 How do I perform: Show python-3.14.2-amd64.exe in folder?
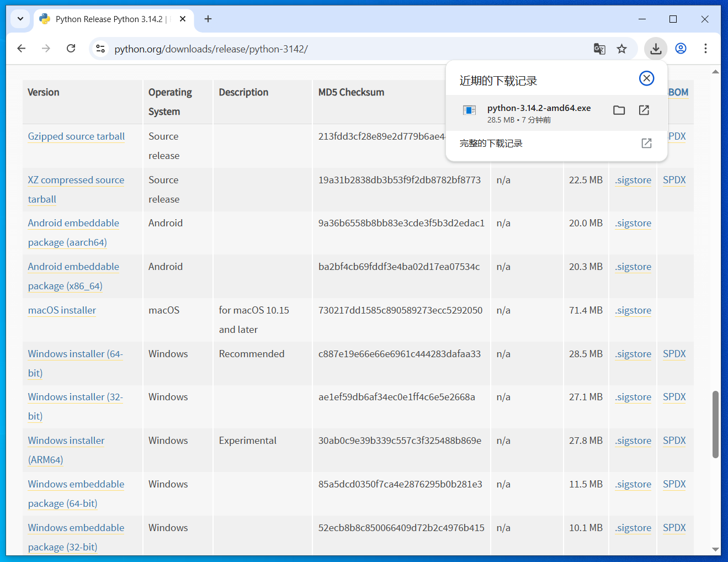[619, 110]
